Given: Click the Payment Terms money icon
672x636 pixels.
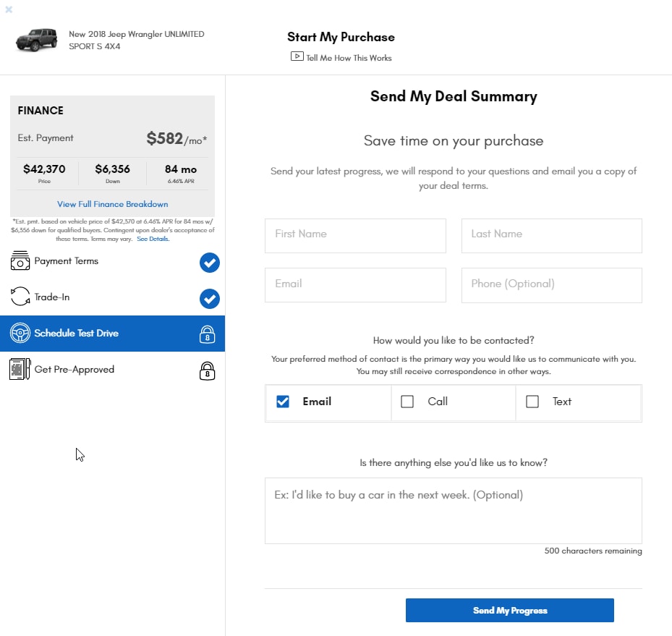Looking at the screenshot, I should pyautogui.click(x=20, y=260).
